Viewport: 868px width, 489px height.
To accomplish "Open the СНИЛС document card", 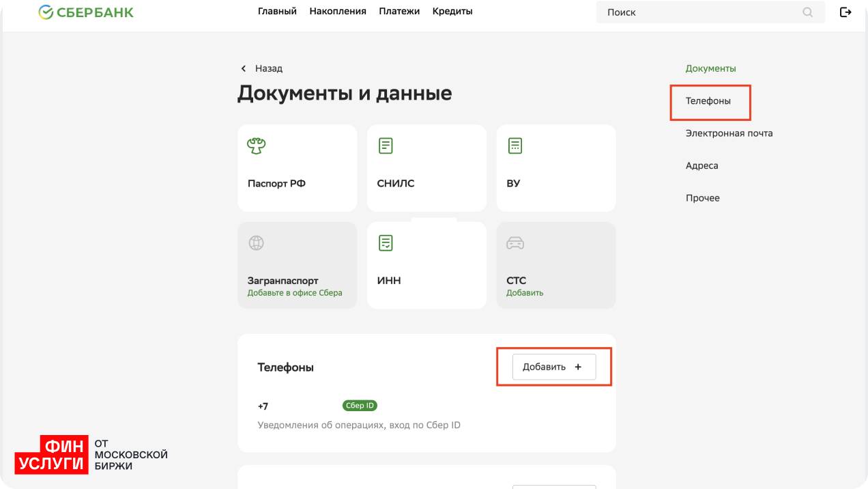I will pyautogui.click(x=426, y=168).
